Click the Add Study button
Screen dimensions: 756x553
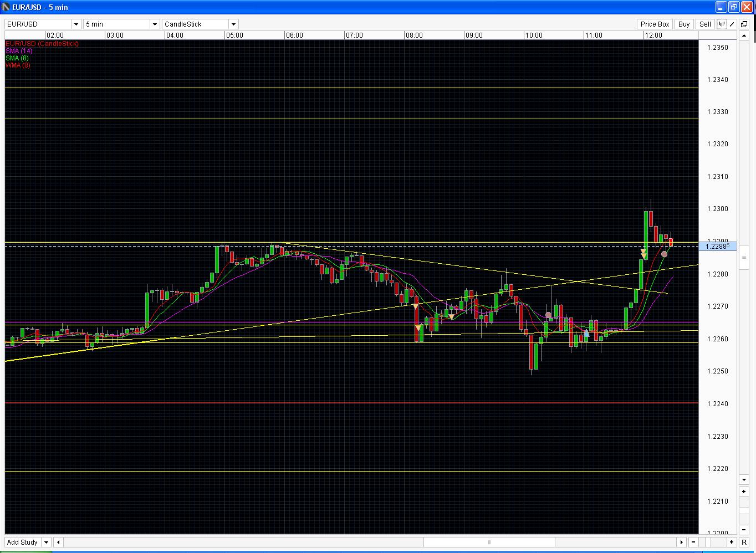(23, 542)
